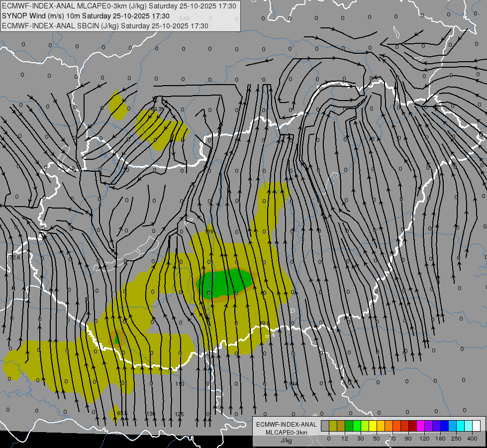Select the pure yellow legend swatch
This screenshot has width=487, height=448.
(373, 426)
